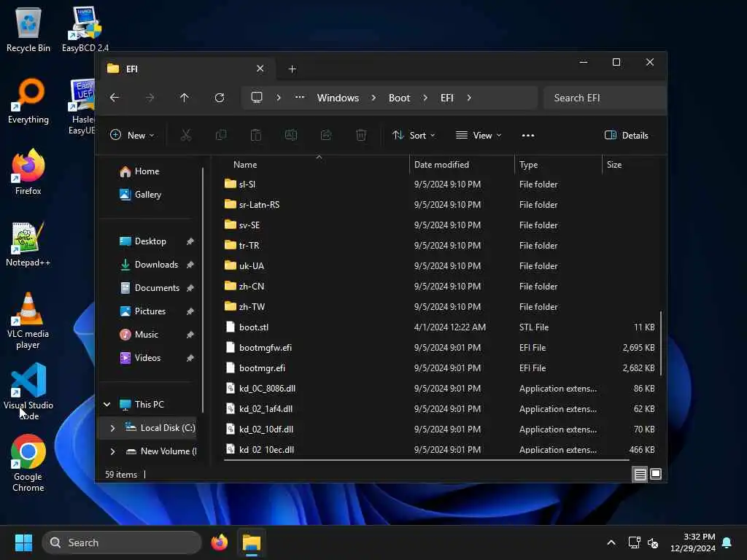Click network icon in system tray
This screenshot has width=747, height=560.
click(634, 542)
